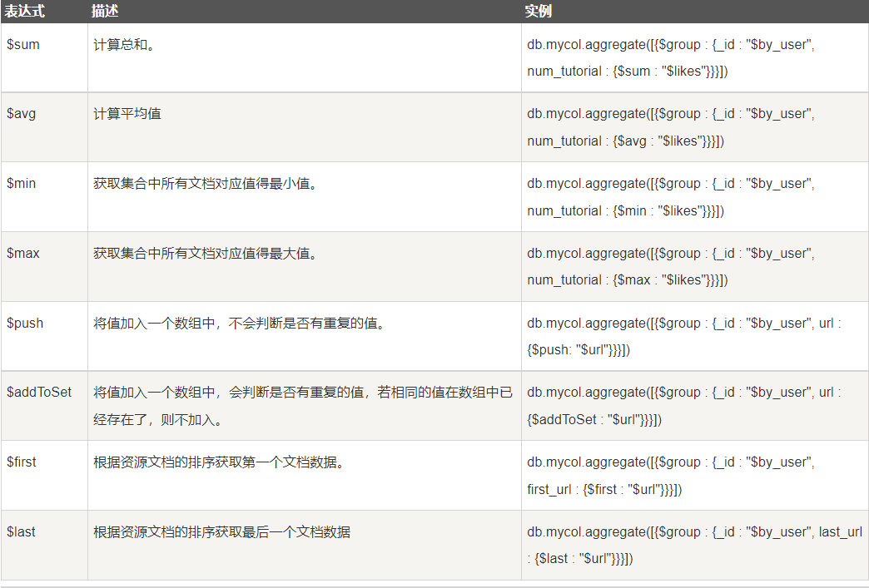Click the example code containing {$avg : "$likes"}

671,127
